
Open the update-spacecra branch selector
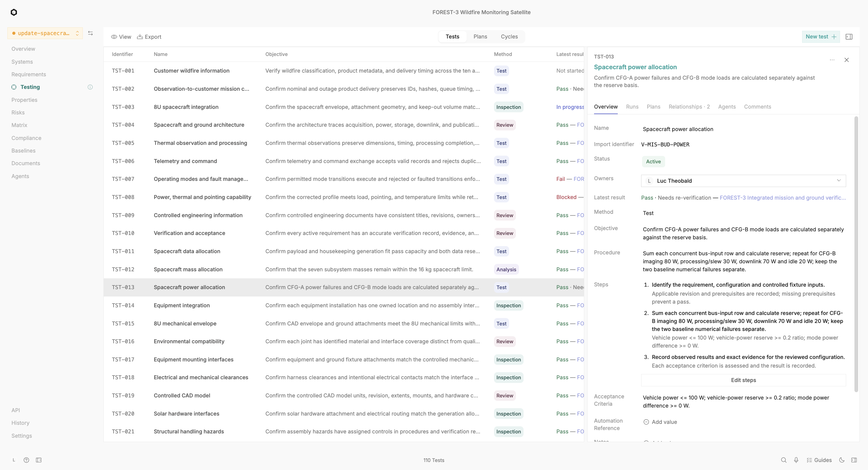tap(45, 33)
